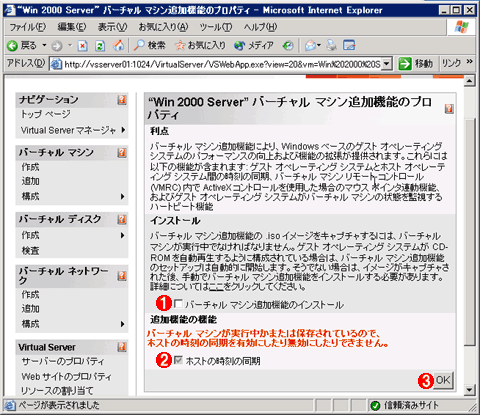Open the address bar URL dropdown

pos(386,64)
